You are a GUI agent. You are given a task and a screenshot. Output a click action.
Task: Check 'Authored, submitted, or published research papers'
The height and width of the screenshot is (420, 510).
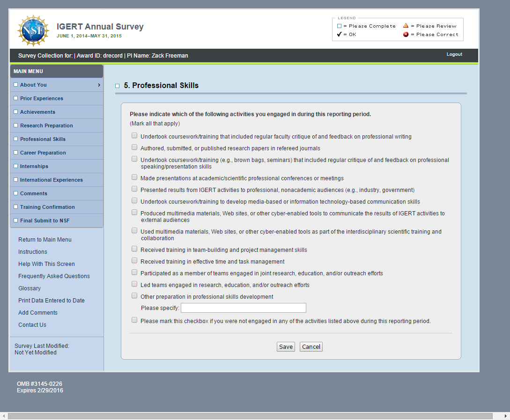pos(134,147)
